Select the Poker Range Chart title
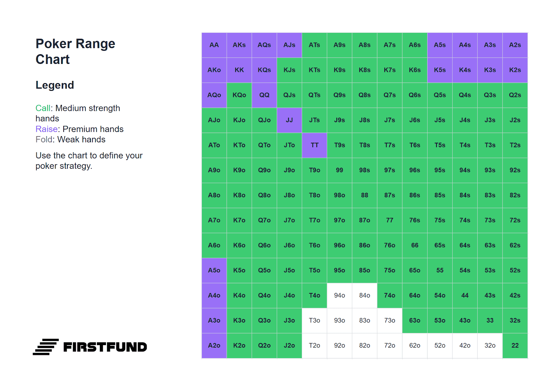 click(x=75, y=51)
